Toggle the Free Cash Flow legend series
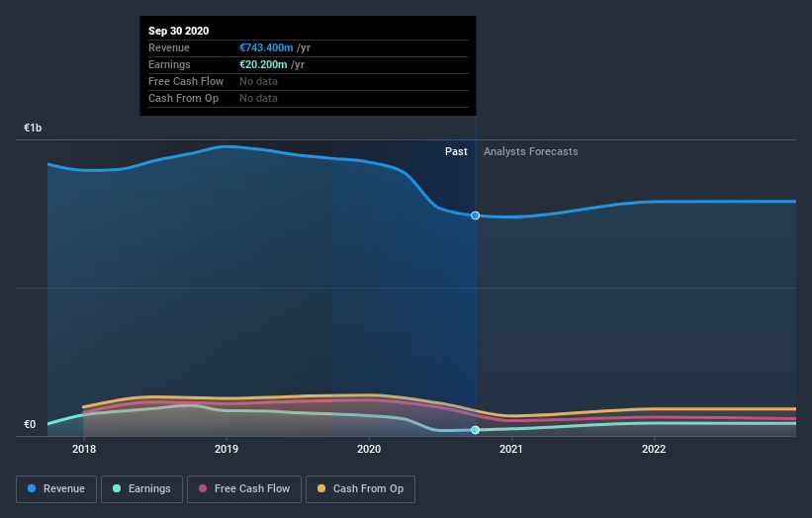This screenshot has height=518, width=812. click(244, 489)
